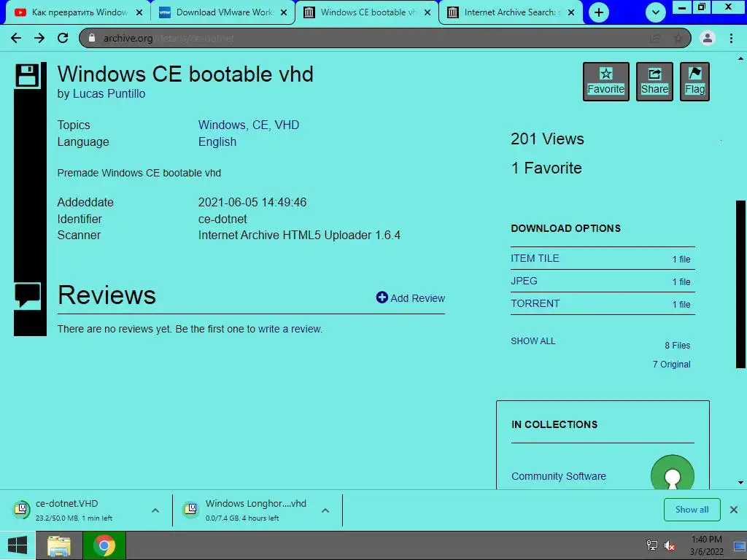Viewport: 747px width, 560px height.
Task: Select the Windows CE bootable vhd tab
Action: [x=367, y=12]
